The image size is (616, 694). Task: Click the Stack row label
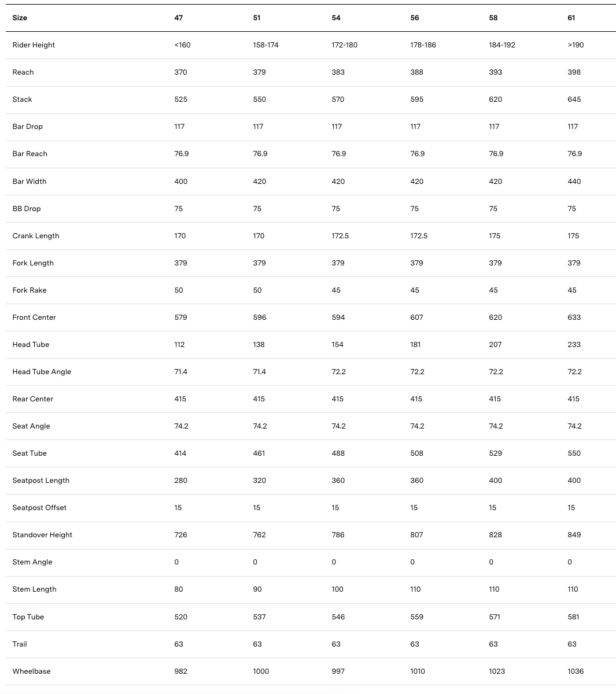(23, 99)
